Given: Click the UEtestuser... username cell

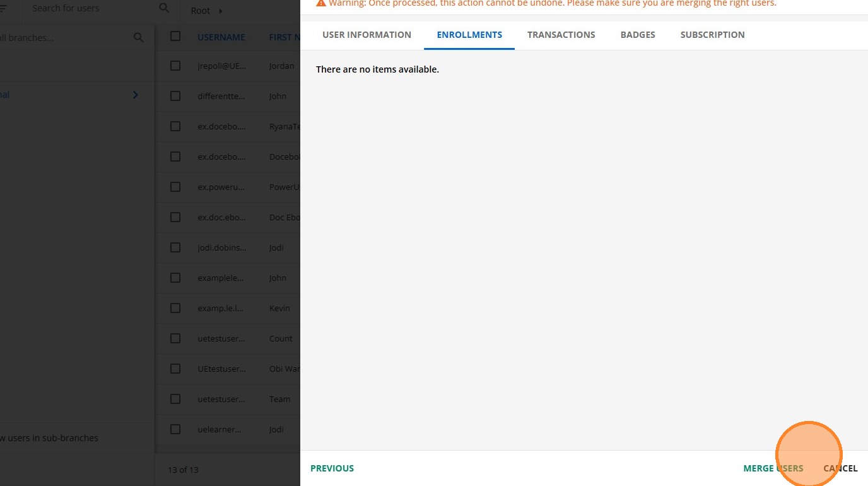Looking at the screenshot, I should (221, 369).
